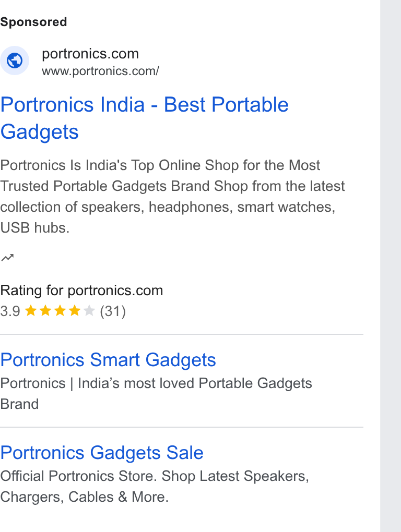The width and height of the screenshot is (401, 532).
Task: Click the first gold rating star
Action: click(31, 310)
